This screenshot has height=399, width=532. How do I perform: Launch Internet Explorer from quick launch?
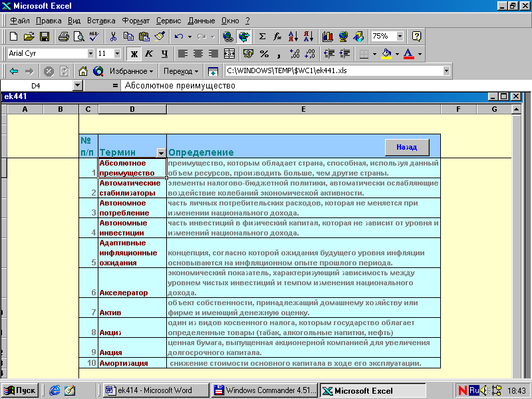point(55,390)
